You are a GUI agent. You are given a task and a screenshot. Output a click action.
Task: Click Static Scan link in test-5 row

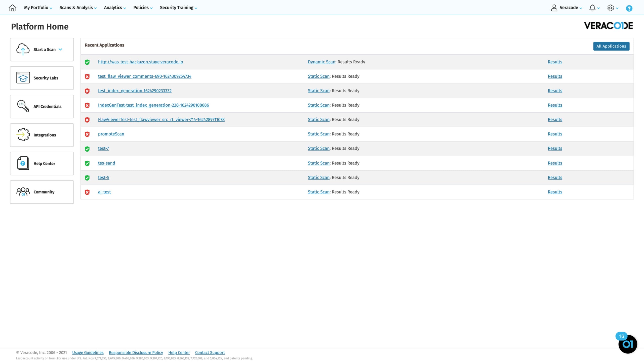click(319, 177)
